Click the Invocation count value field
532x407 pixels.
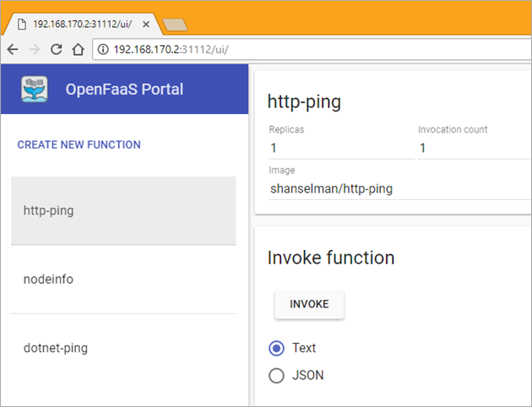475,149
